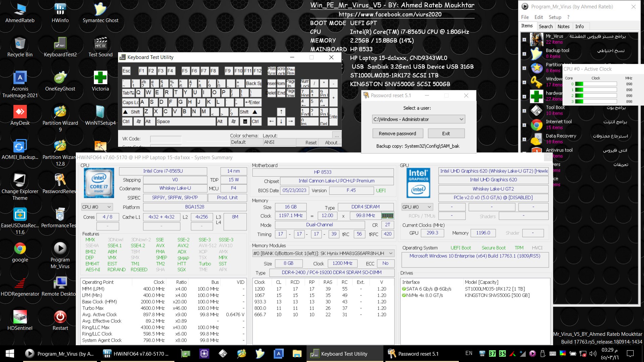Select the ANSI layout field
This screenshot has height=362, width=644.
(279, 142)
